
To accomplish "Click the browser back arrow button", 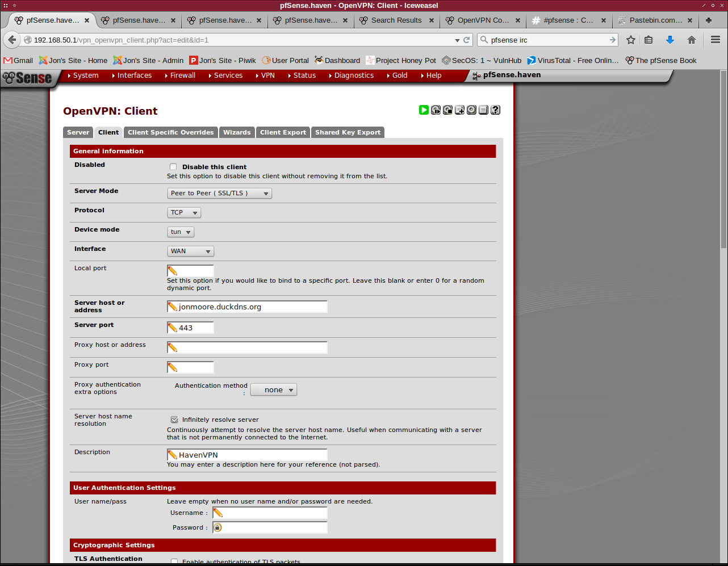I will tap(12, 40).
